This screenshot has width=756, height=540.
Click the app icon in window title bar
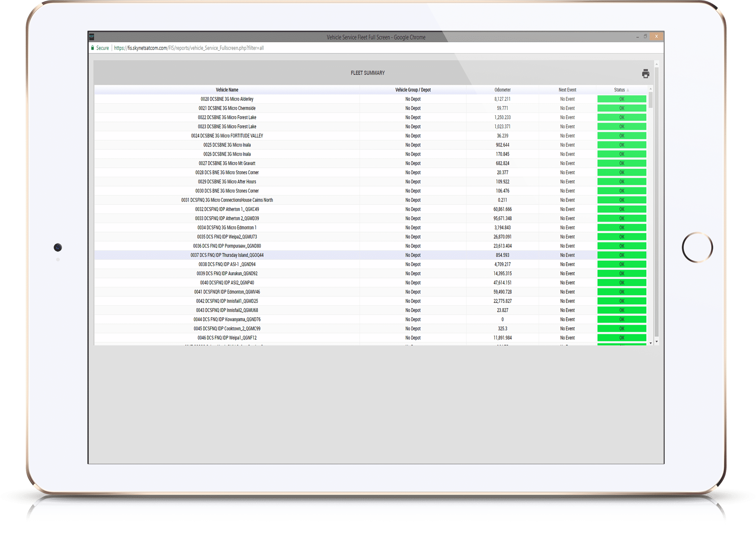coord(92,37)
